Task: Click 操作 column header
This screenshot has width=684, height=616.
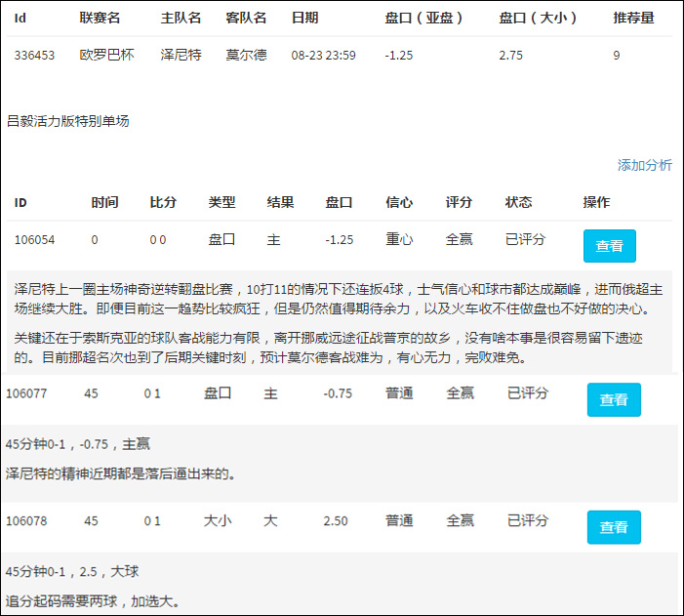Action: point(596,202)
